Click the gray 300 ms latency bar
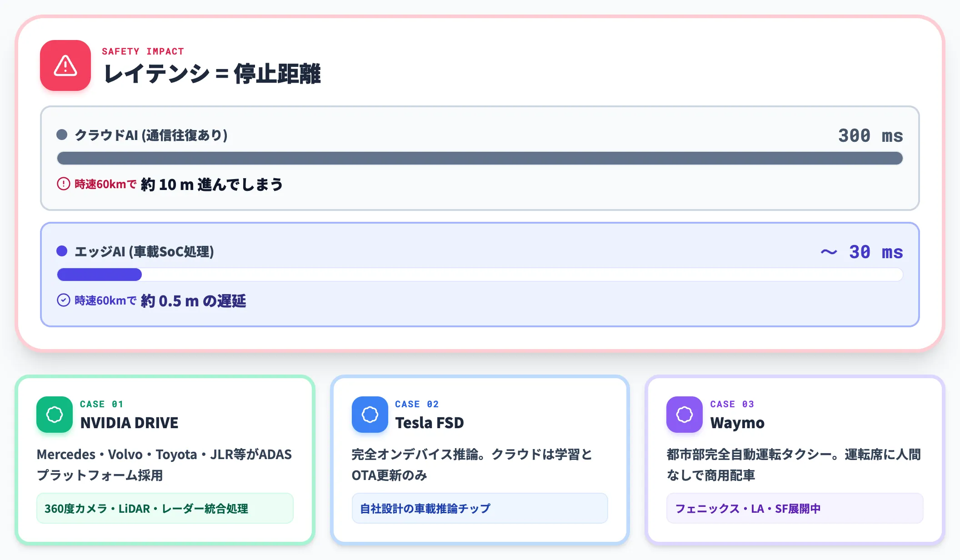 (480, 158)
